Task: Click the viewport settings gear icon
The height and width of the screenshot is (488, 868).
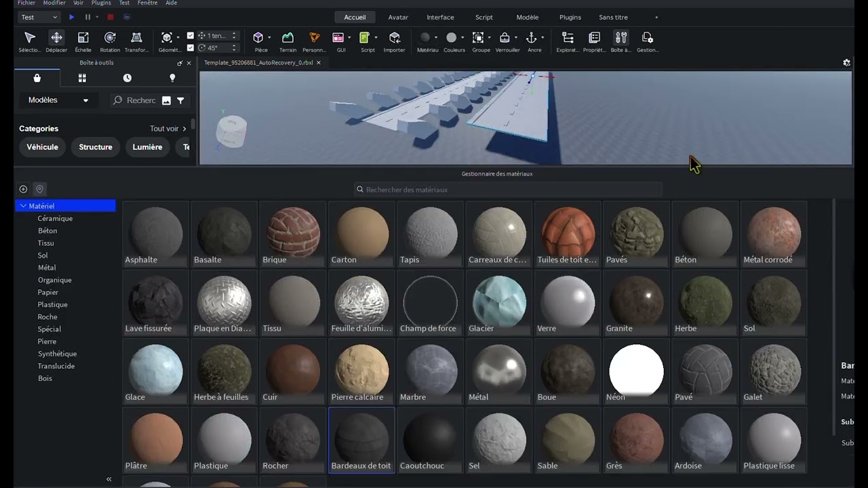Action: tap(846, 62)
